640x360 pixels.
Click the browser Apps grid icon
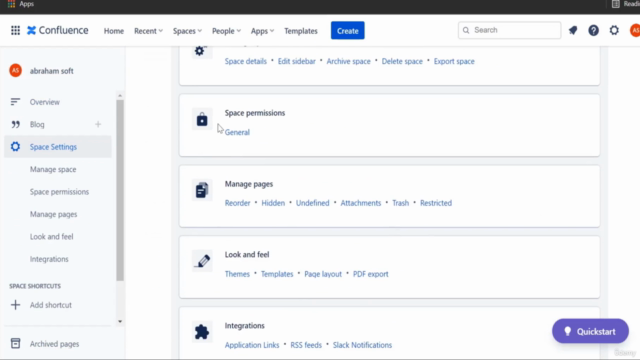(11, 4)
